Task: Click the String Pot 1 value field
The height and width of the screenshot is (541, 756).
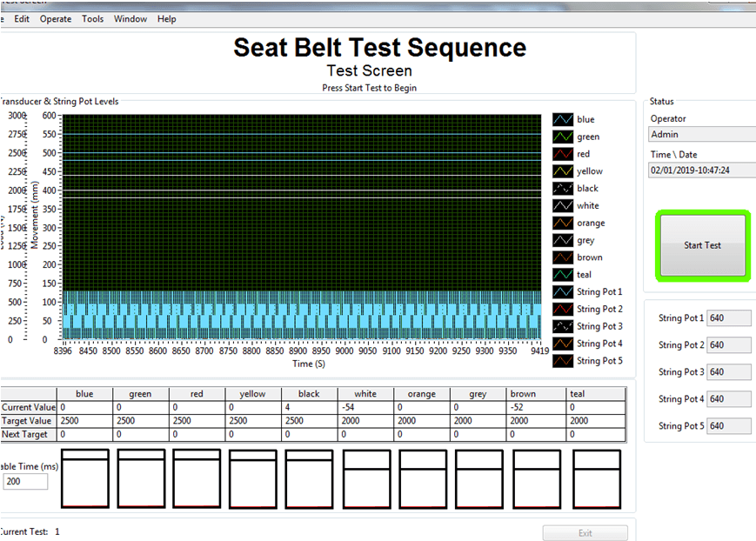Action: point(729,318)
